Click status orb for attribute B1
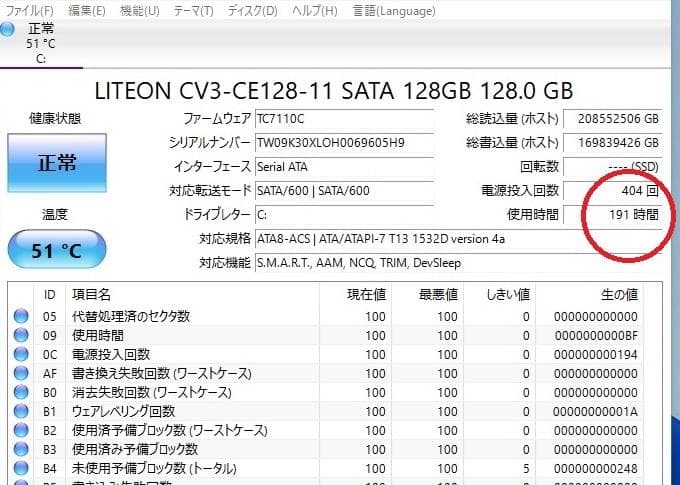This screenshot has width=680, height=485. click(21, 411)
